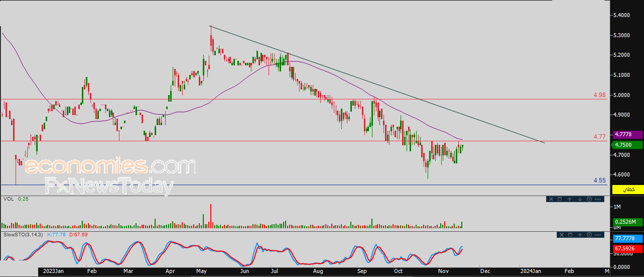Click the 2023Jan marker on time axis
The height and width of the screenshot is (277, 644).
[53, 271]
